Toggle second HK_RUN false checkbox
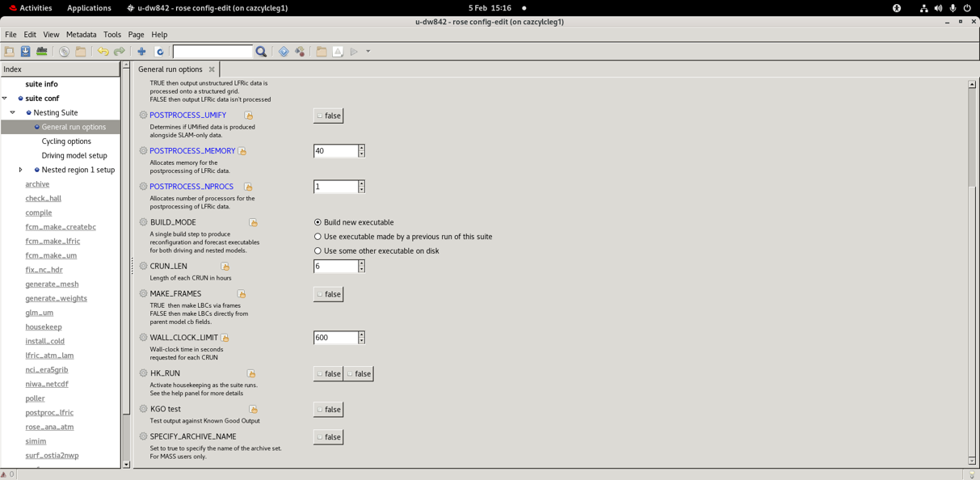980x480 pixels. point(359,373)
